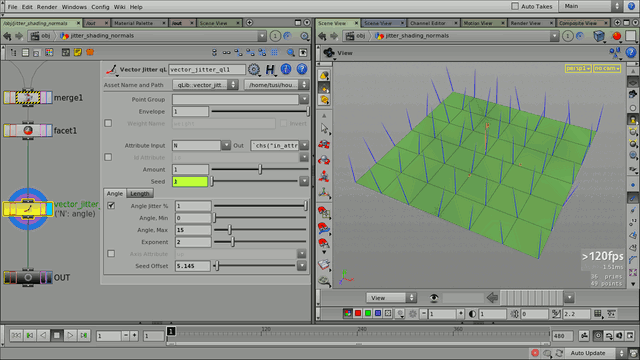640x360 pixels.
Task: Open the Windows menu
Action: point(74,7)
